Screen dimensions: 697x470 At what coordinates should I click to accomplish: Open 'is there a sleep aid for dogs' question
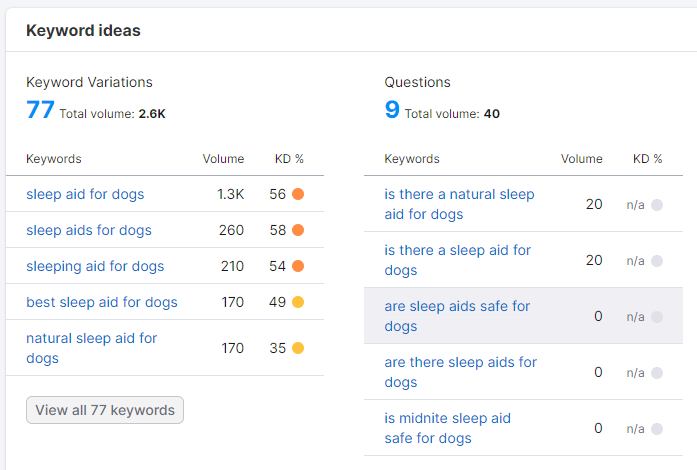click(457, 260)
